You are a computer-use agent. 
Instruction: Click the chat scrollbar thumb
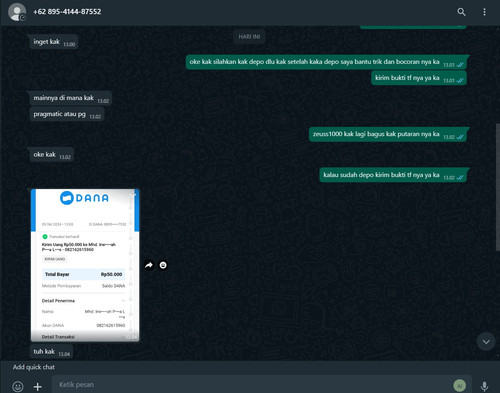(498, 187)
